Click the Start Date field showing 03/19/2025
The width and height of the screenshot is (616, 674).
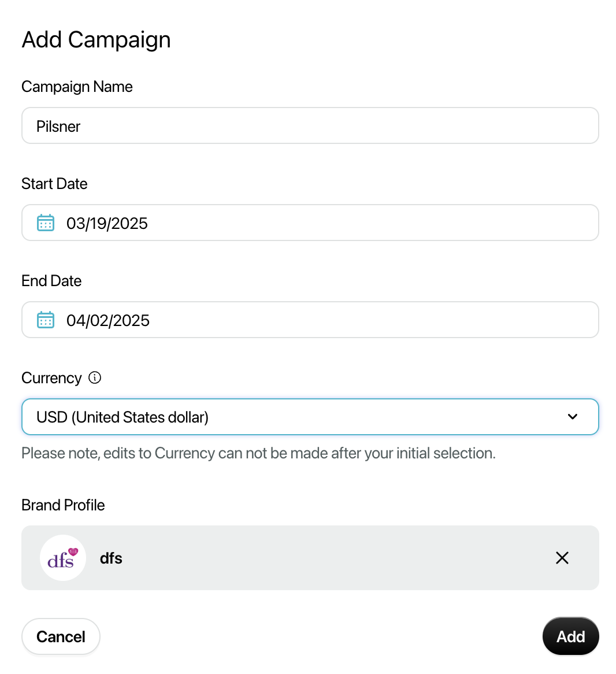310,223
